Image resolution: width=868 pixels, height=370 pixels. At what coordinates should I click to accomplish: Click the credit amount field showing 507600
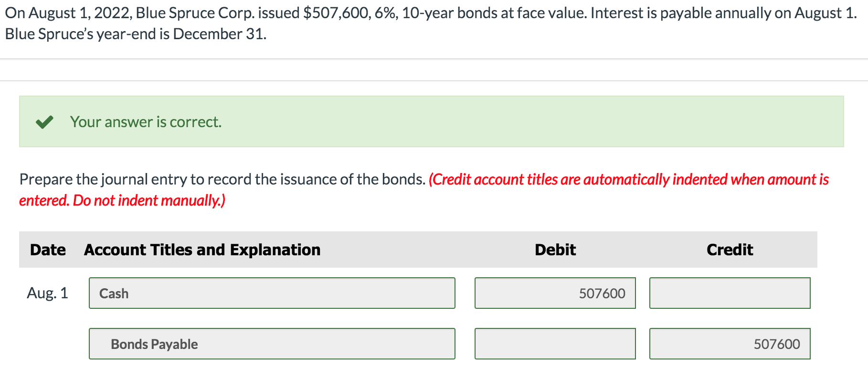729,343
